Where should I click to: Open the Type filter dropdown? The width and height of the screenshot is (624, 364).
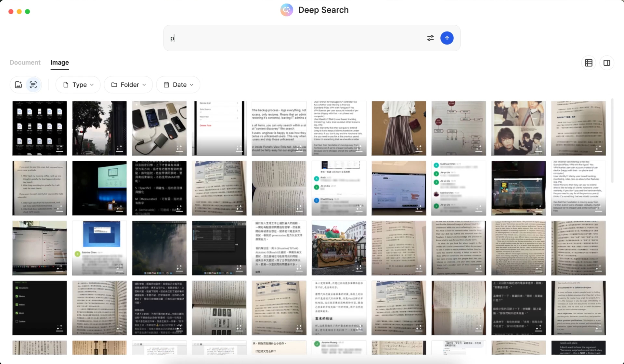pyautogui.click(x=78, y=85)
